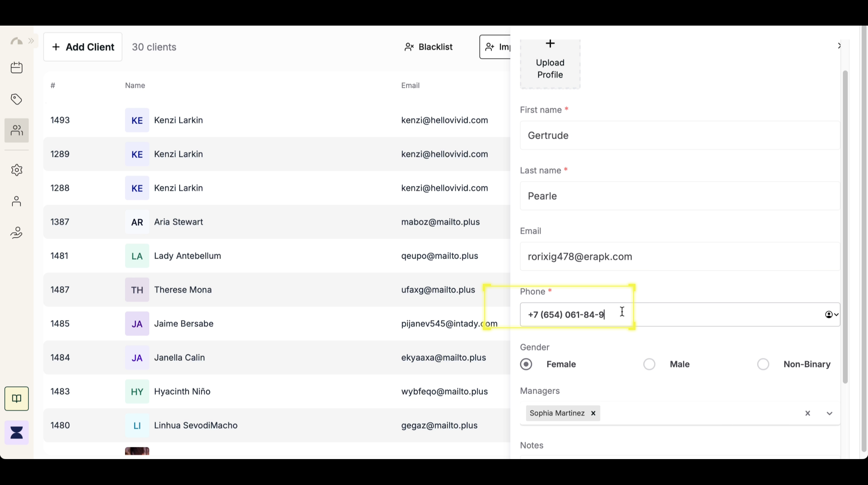868x485 pixels.
Task: Open the services (hand) icon in sidebar
Action: pyautogui.click(x=17, y=232)
